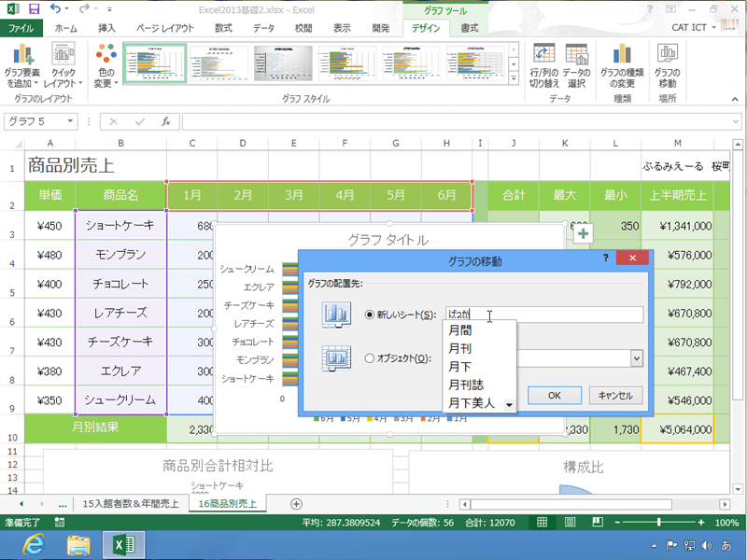This screenshot has height=560, width=747.
Task: Dismiss the dialog with キャンセル
Action: [616, 395]
